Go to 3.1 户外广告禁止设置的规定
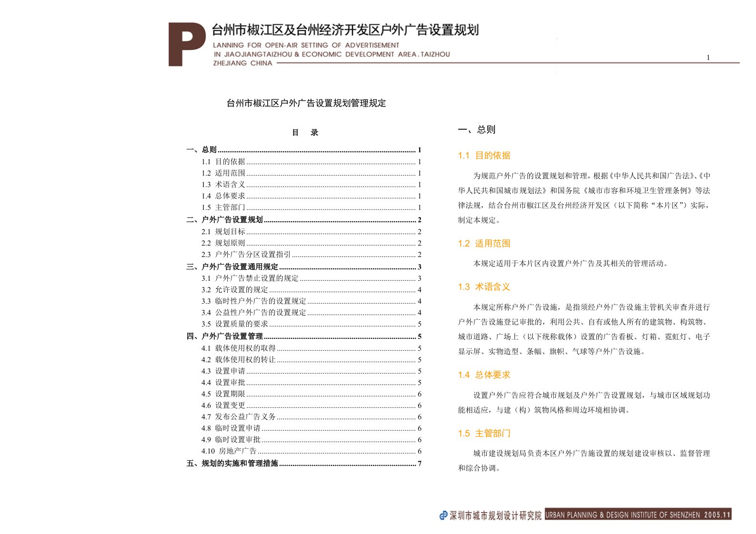Viewport: 756px width, 534px height. [311, 278]
